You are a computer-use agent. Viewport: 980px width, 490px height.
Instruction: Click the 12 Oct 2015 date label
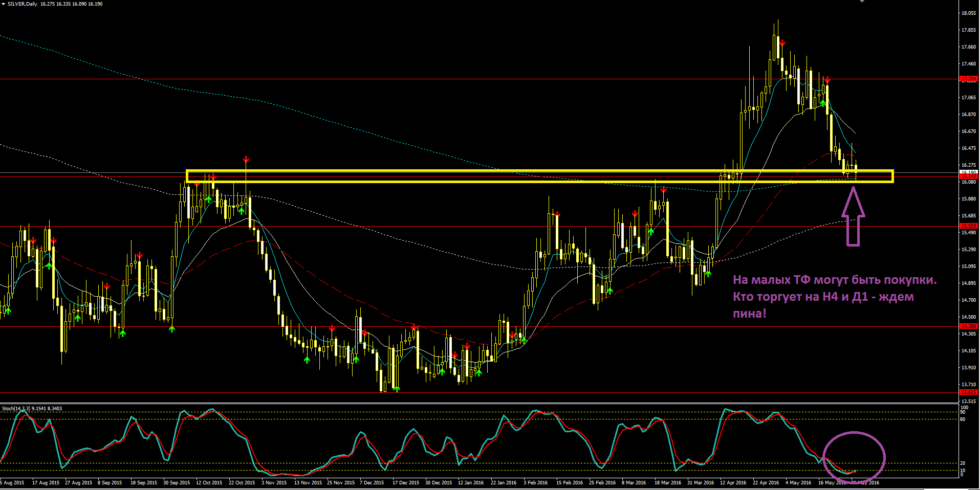[209, 483]
